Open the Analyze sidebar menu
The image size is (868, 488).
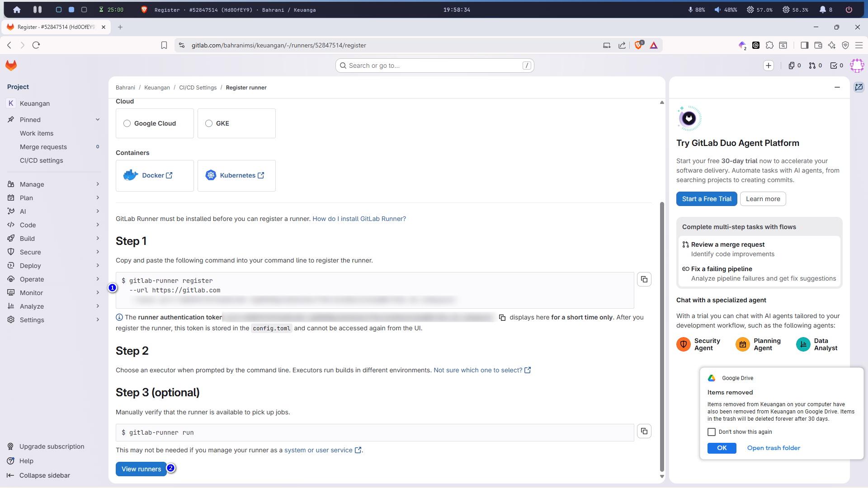coord(54,306)
